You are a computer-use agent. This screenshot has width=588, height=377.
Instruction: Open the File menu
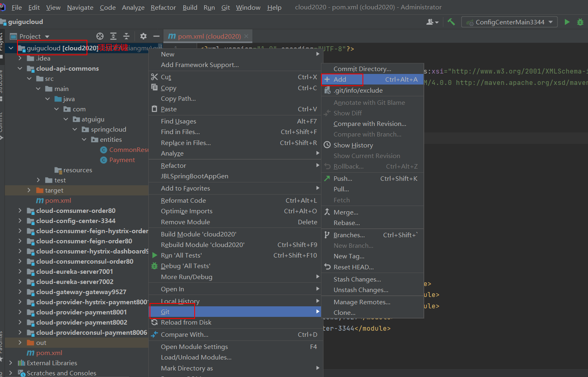point(17,7)
